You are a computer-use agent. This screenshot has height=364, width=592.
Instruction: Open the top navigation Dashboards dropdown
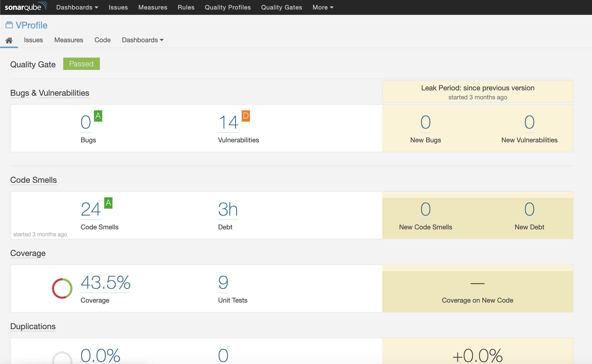click(77, 7)
